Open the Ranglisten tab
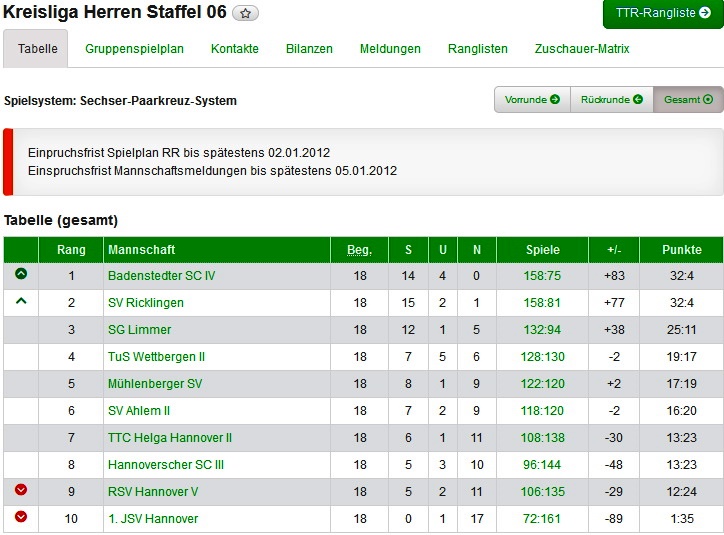This screenshot has height=535, width=724. [x=478, y=49]
